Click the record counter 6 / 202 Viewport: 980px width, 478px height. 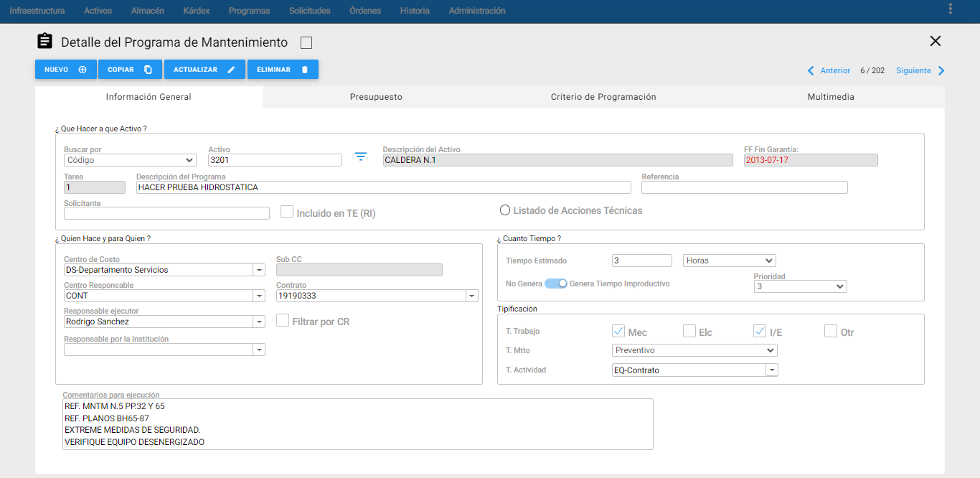(872, 70)
